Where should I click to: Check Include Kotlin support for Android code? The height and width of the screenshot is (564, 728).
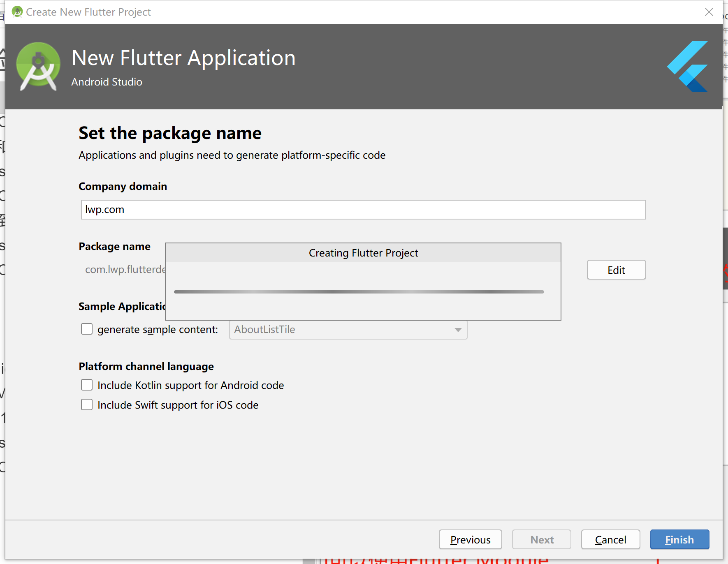click(x=87, y=385)
